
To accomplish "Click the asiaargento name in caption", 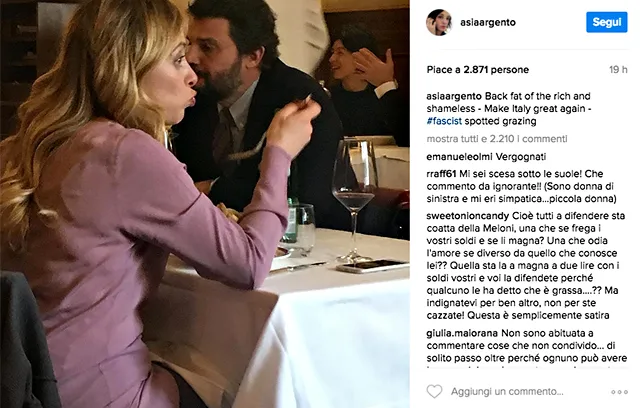I will 454,96.
